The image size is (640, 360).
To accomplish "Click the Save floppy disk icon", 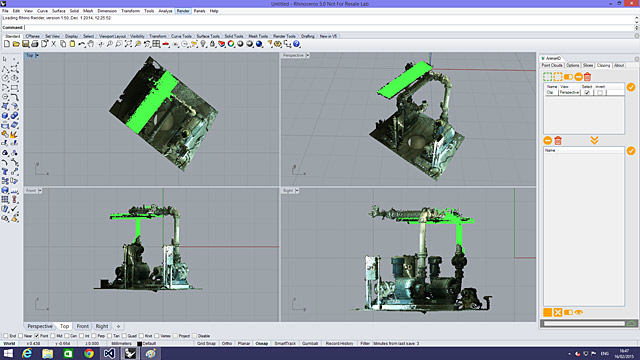I will click(25, 44).
